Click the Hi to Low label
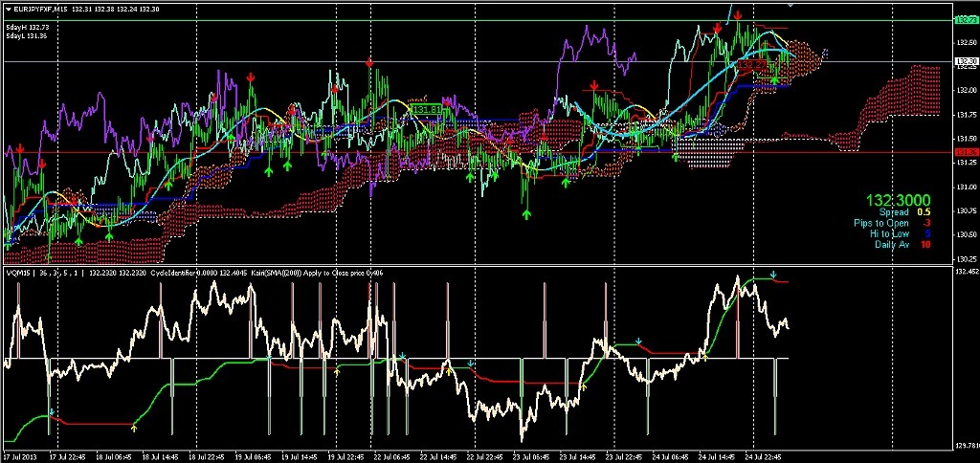 click(x=889, y=233)
